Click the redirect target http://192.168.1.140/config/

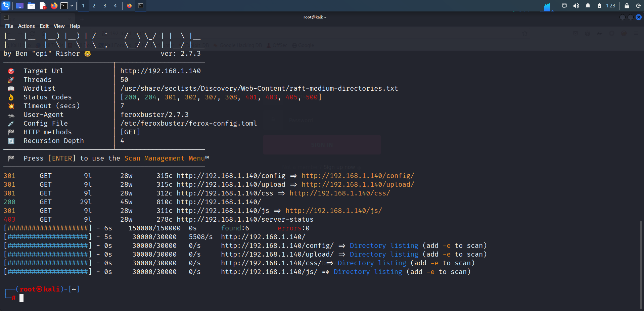click(x=358, y=176)
